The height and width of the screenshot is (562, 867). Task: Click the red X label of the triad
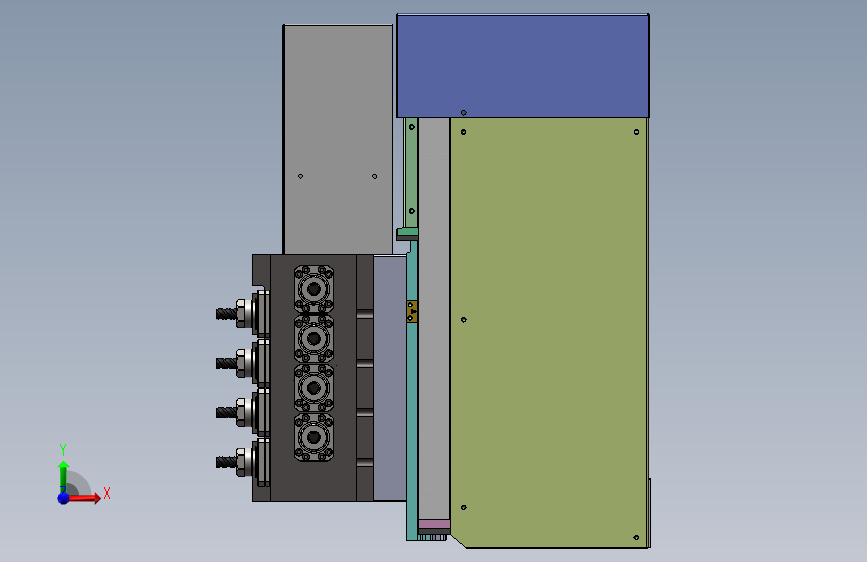pos(107,493)
